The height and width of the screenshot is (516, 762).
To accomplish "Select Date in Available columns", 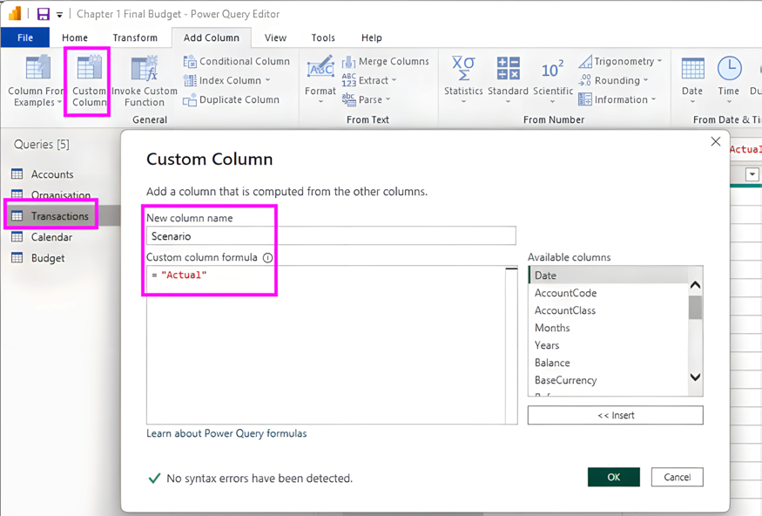I will point(608,275).
